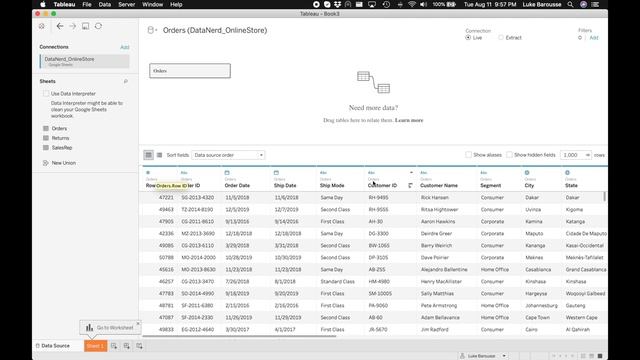Switch to the data grid preview view icon
This screenshot has width=640, height=360.
pos(149,155)
